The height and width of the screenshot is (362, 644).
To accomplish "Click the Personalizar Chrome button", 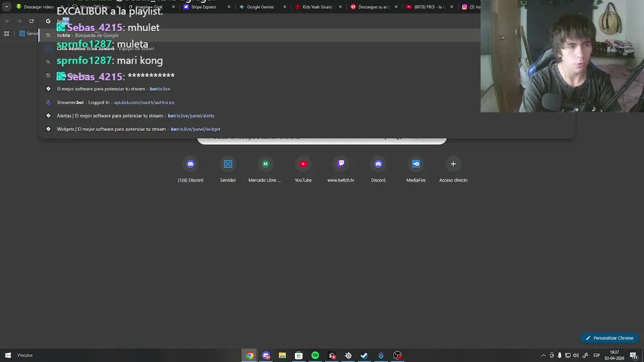I will pyautogui.click(x=609, y=338).
